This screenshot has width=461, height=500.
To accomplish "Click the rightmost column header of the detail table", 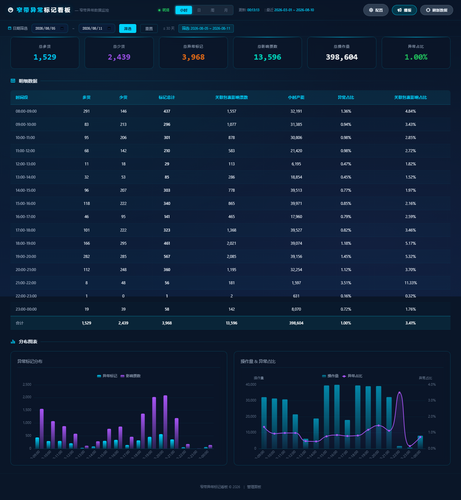I will point(410,97).
